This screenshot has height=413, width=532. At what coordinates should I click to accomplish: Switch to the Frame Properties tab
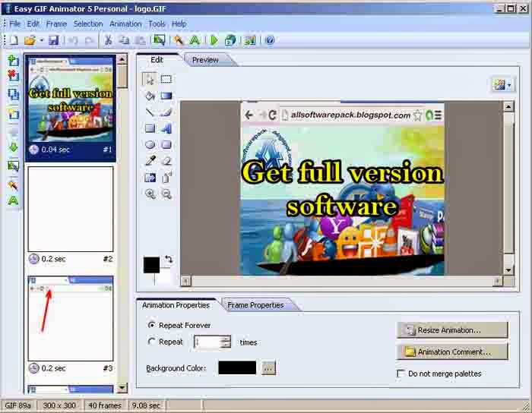click(x=255, y=305)
